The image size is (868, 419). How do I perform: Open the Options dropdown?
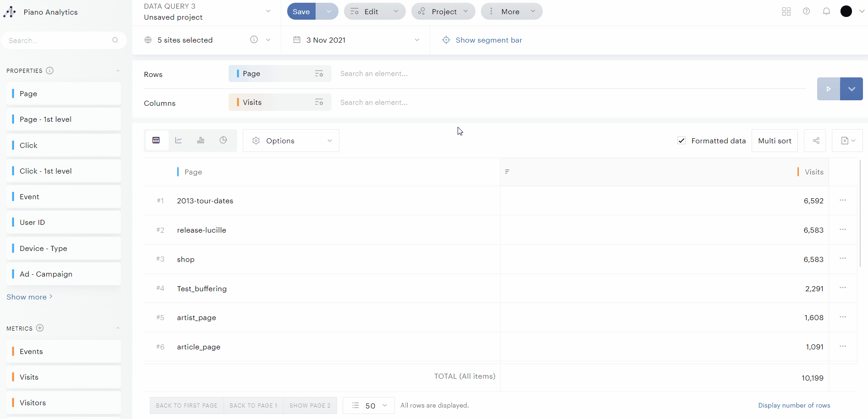(291, 141)
